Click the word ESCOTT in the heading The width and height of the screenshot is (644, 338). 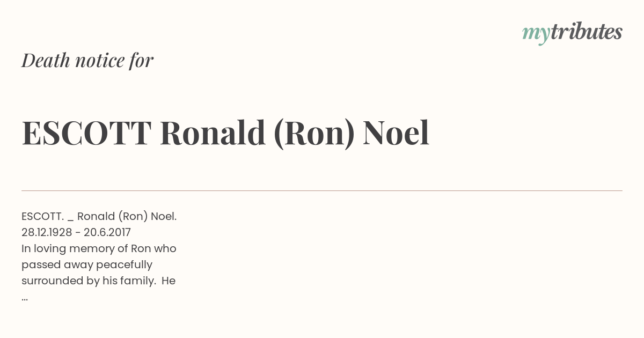point(86,133)
